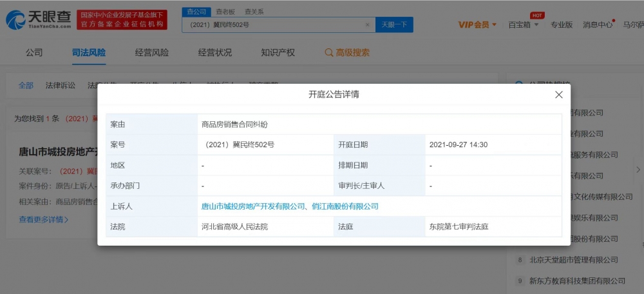Screen dimensions: 644x294
Task: Click the red 国家中小企业发展子基金旗下 banner
Action: (122, 20)
